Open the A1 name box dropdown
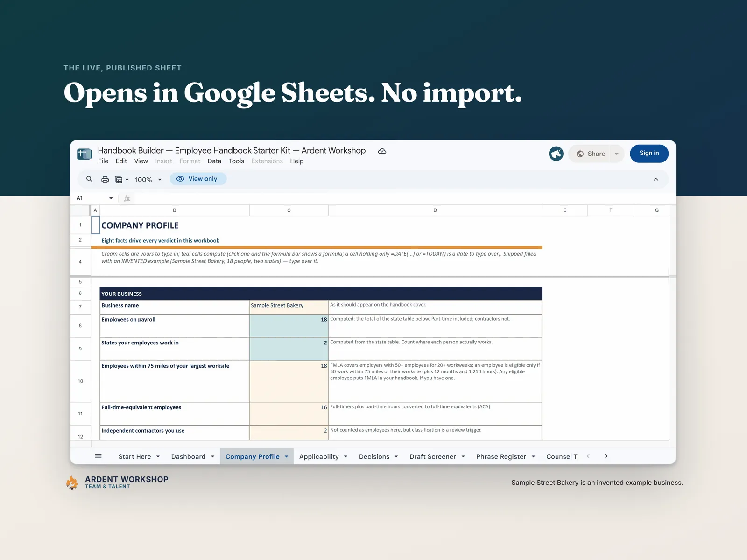The image size is (747, 560). tap(111, 198)
